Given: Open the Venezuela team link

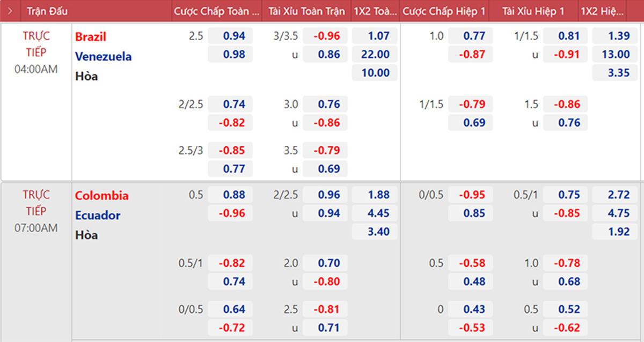Looking at the screenshot, I should point(104,56).
